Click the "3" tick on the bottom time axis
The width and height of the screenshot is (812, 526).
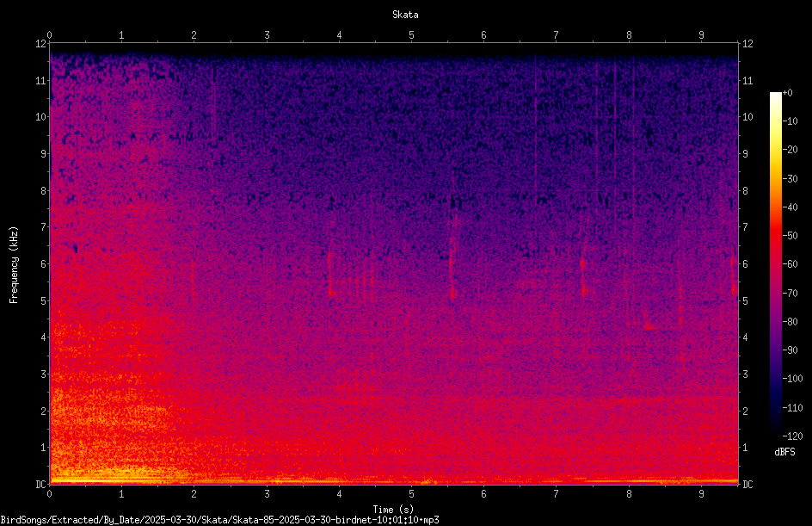[x=267, y=494]
